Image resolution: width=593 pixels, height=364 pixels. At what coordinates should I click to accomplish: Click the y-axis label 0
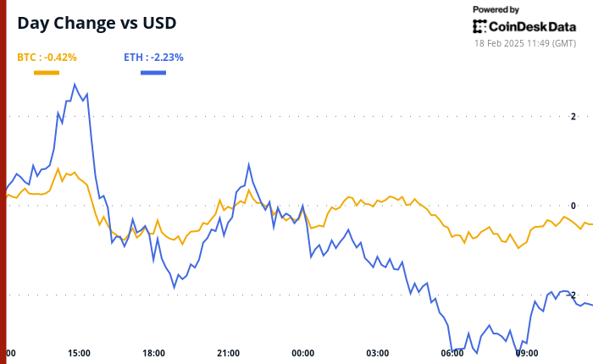574,206
